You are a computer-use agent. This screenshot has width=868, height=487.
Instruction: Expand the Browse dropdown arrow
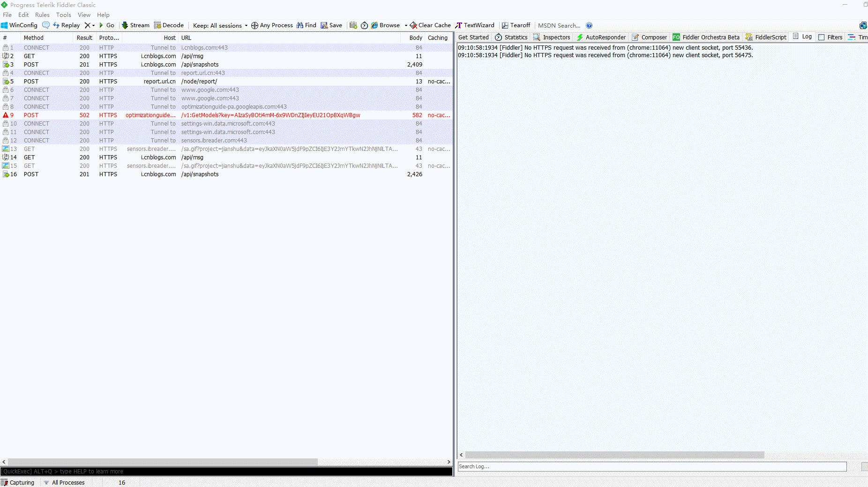(x=406, y=25)
